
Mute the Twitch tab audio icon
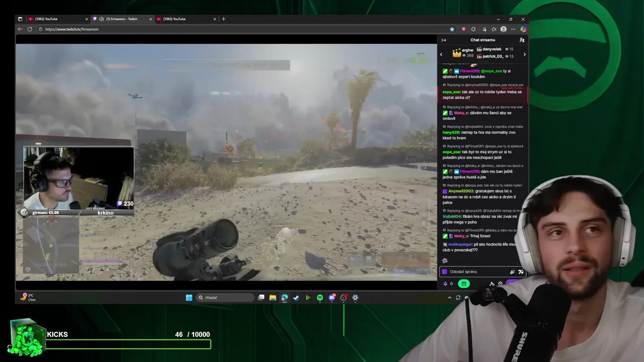pos(101,19)
